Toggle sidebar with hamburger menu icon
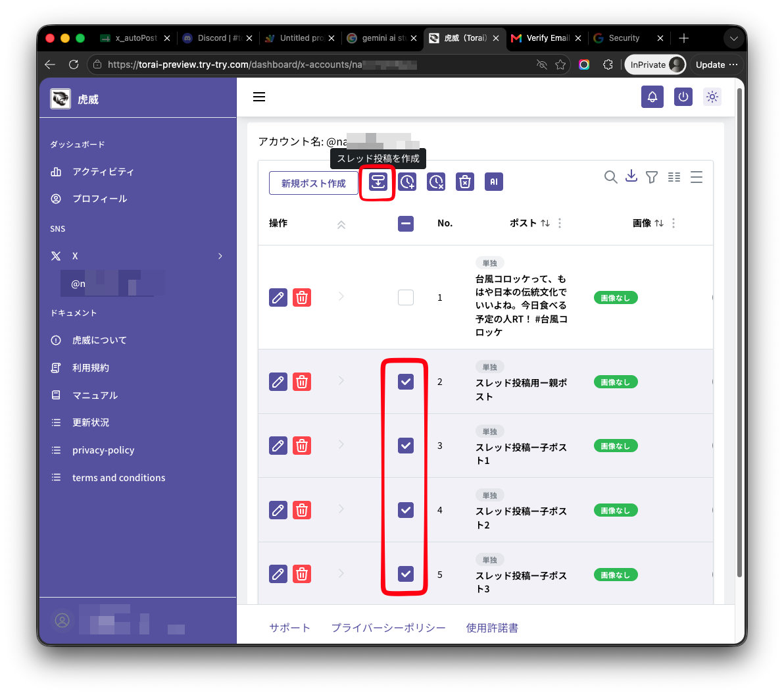This screenshot has height=695, width=784. (259, 97)
